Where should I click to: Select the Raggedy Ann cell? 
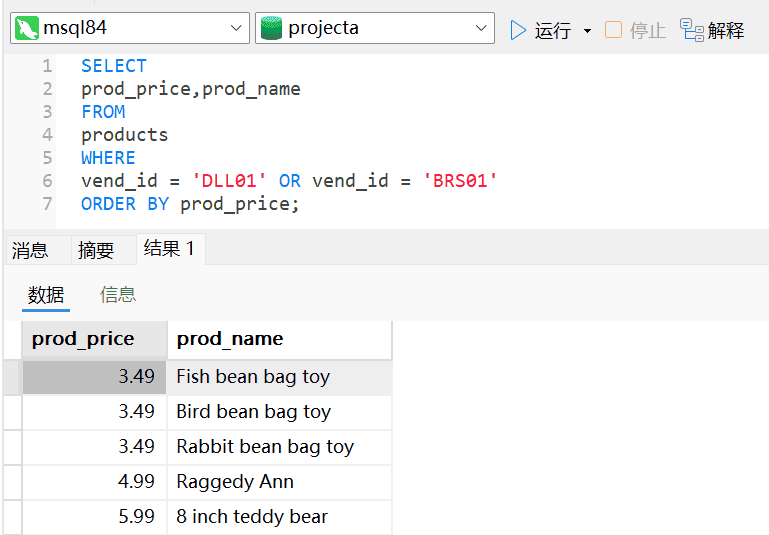278,482
